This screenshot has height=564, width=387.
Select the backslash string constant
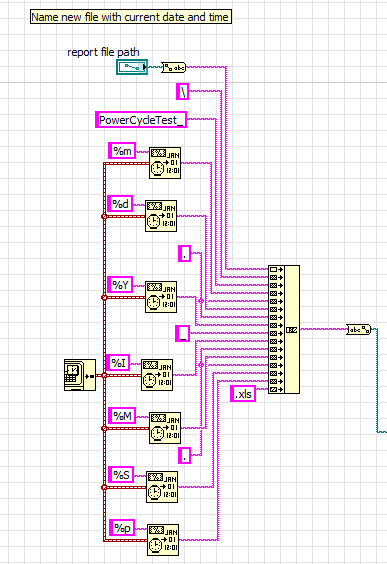click(x=183, y=91)
